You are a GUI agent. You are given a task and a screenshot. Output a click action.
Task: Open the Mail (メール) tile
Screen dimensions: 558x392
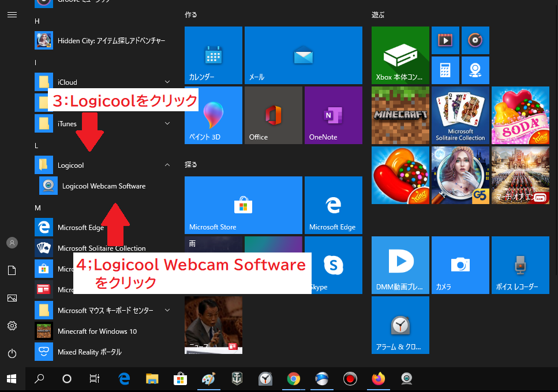pos(303,55)
